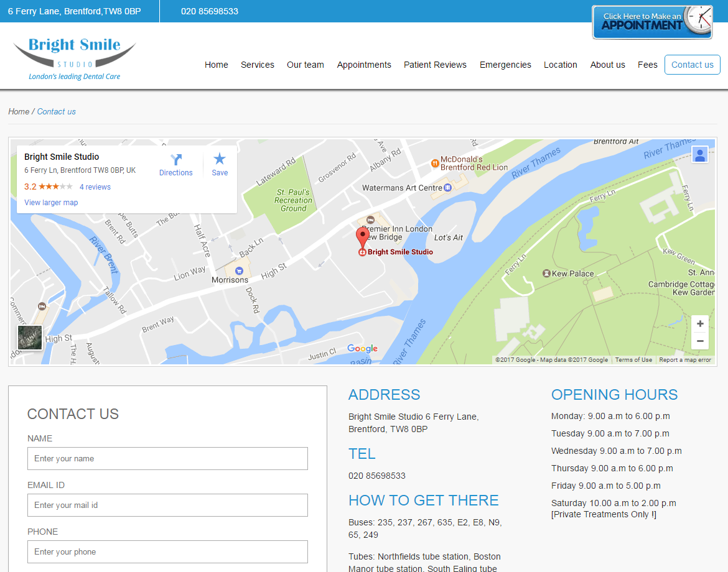Viewport: 728px width, 572px height.
Task: Click View larger map link
Action: pyautogui.click(x=51, y=203)
